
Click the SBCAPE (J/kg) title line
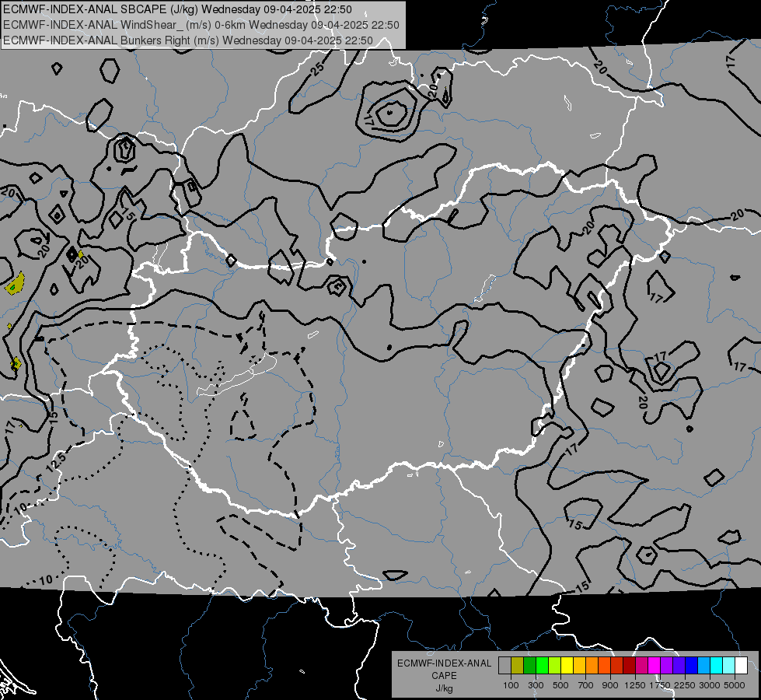178,9
